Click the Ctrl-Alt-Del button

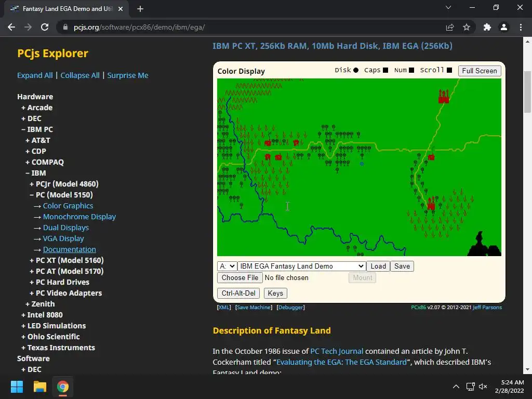point(238,293)
